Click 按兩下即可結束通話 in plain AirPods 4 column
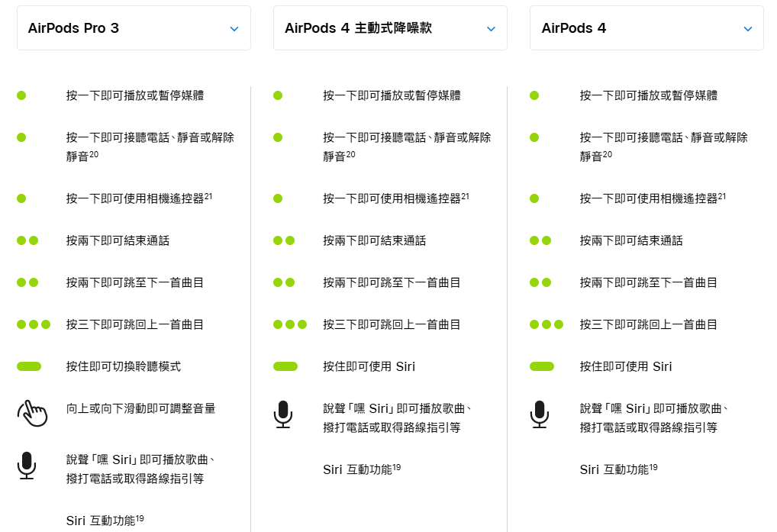The width and height of the screenshot is (777, 532). (x=631, y=240)
